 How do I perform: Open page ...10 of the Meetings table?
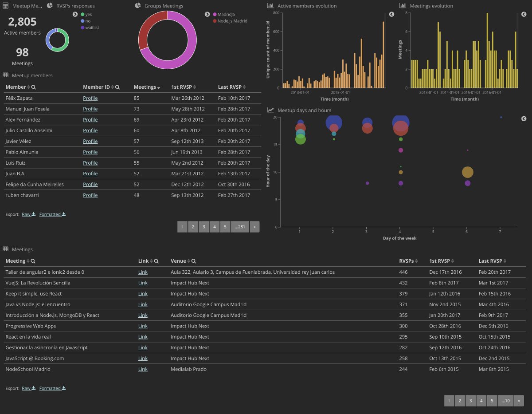coord(505,401)
